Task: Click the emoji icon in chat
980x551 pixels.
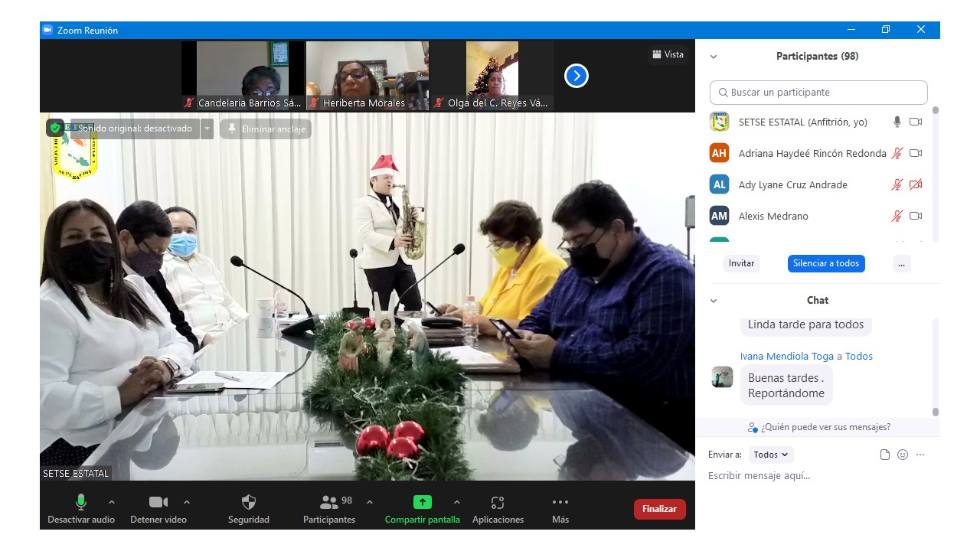Action: pos(903,455)
